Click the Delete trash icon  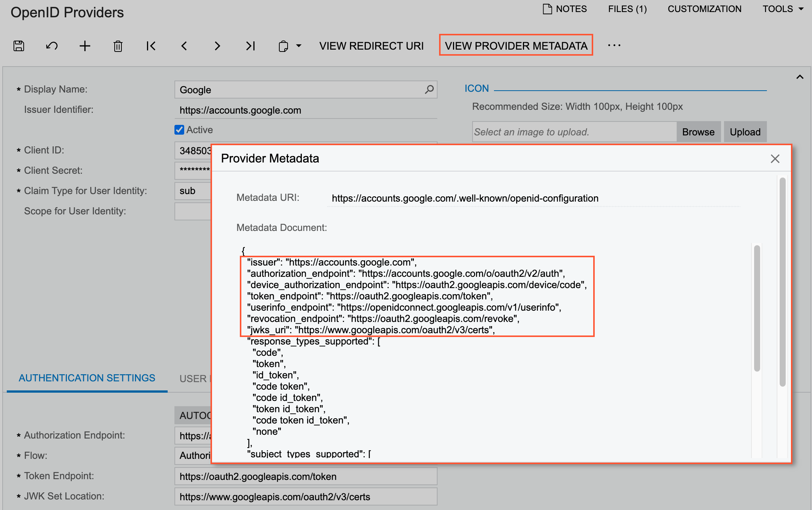[x=118, y=46]
